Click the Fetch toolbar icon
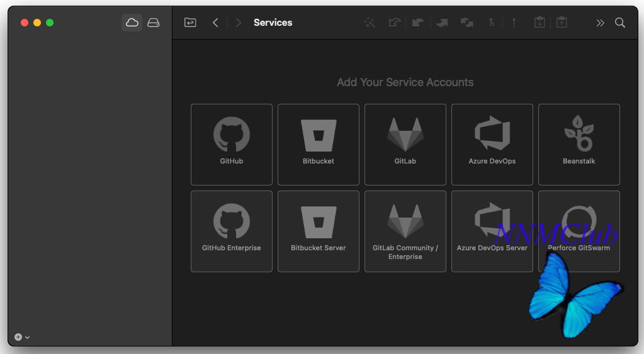Screen dimensions: 644x354 click(x=395, y=23)
